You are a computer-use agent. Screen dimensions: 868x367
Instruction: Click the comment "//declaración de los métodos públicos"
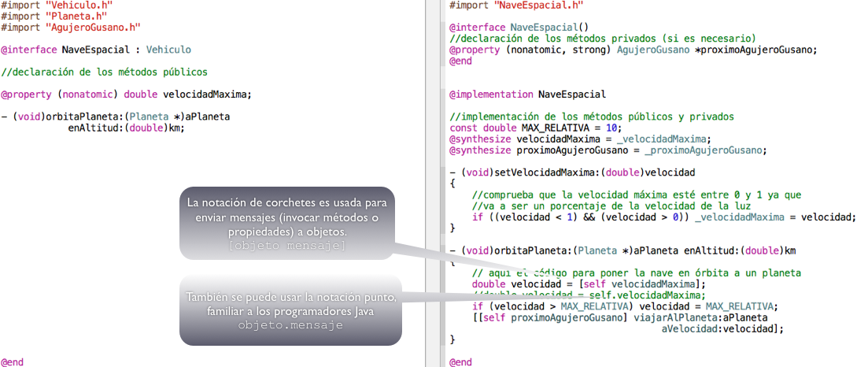click(x=104, y=72)
